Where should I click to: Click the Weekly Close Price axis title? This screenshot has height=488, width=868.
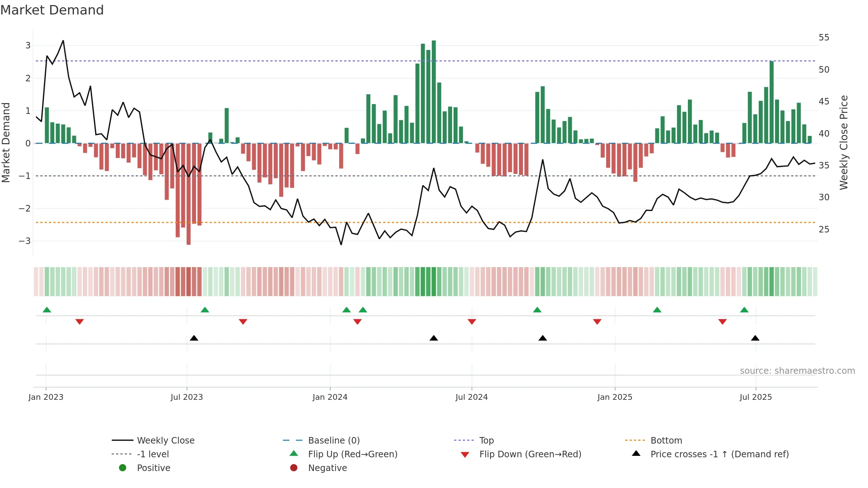(844, 142)
